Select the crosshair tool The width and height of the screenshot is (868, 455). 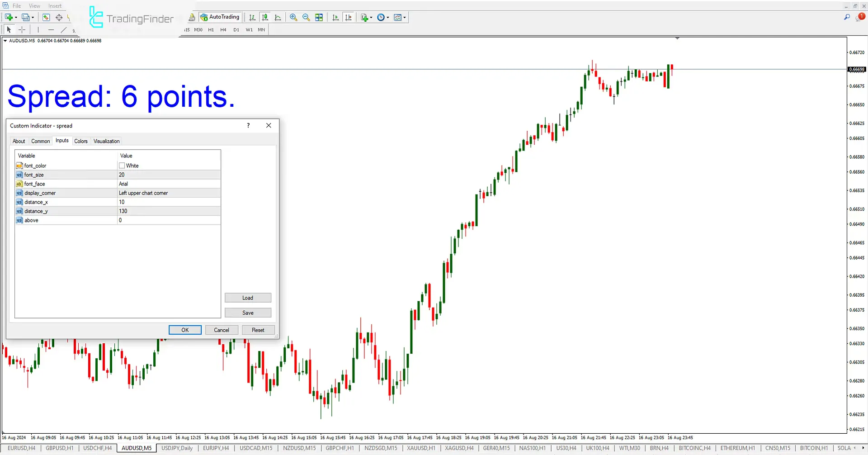(22, 29)
